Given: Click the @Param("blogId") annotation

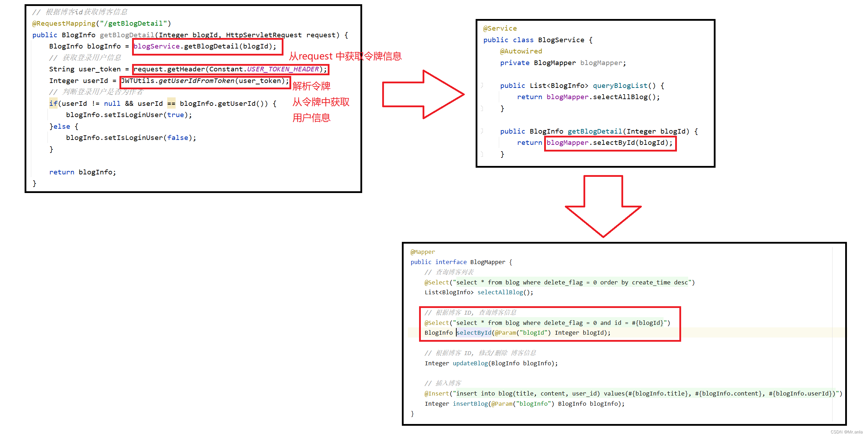Looking at the screenshot, I should 523,333.
